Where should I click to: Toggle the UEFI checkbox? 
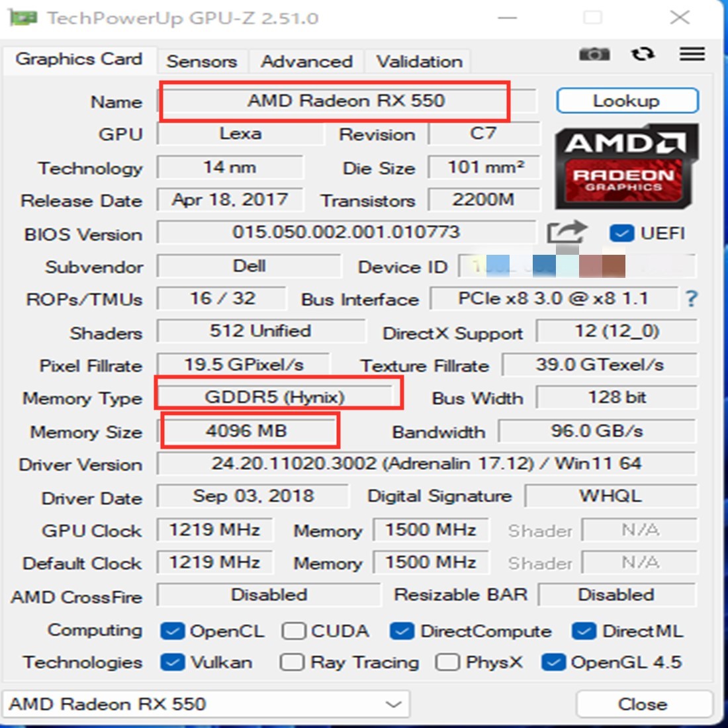[x=621, y=233]
